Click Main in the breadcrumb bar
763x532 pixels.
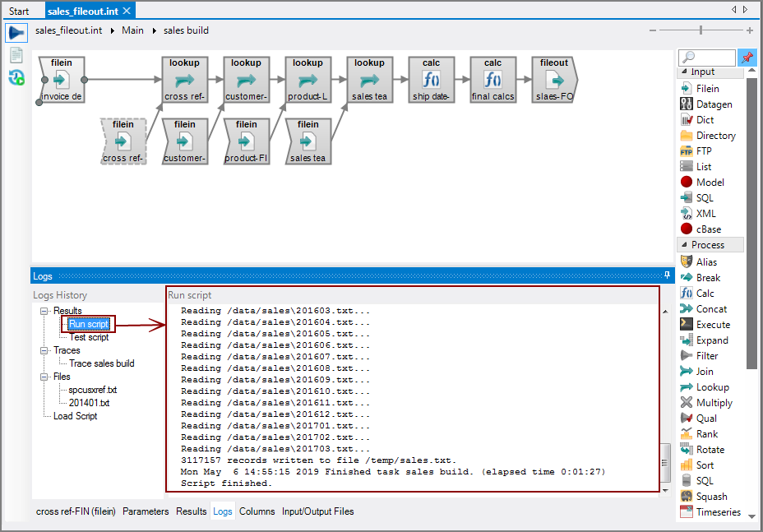click(x=133, y=30)
